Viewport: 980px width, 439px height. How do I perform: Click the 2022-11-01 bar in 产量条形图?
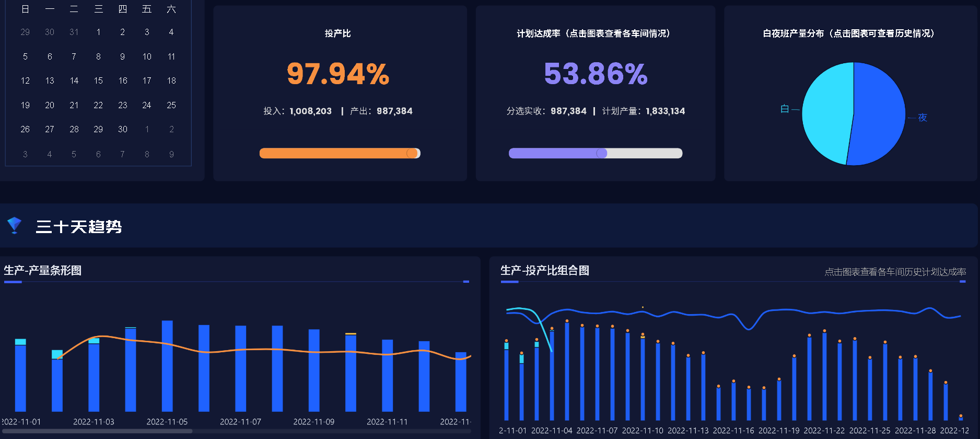(20, 375)
